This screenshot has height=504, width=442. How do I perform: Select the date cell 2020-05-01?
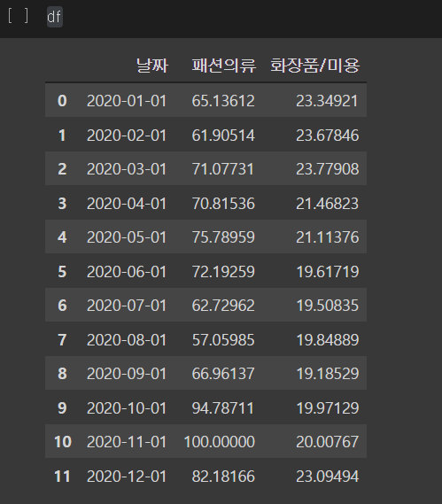[x=127, y=237]
